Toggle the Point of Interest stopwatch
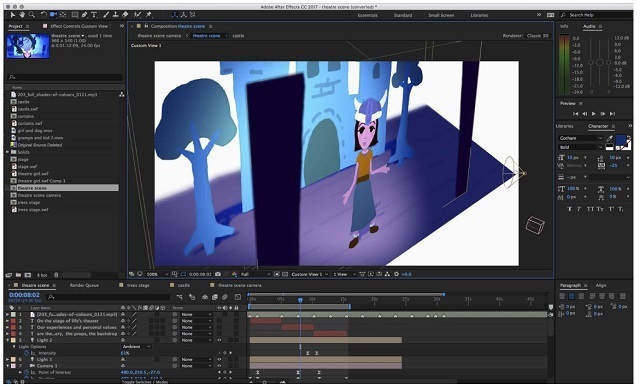 coord(27,373)
